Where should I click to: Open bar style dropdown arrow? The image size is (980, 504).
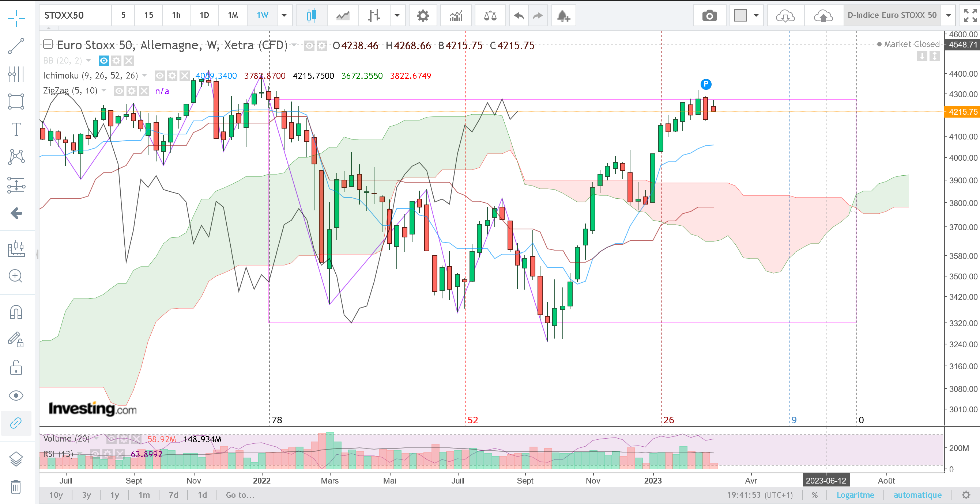[x=397, y=16]
